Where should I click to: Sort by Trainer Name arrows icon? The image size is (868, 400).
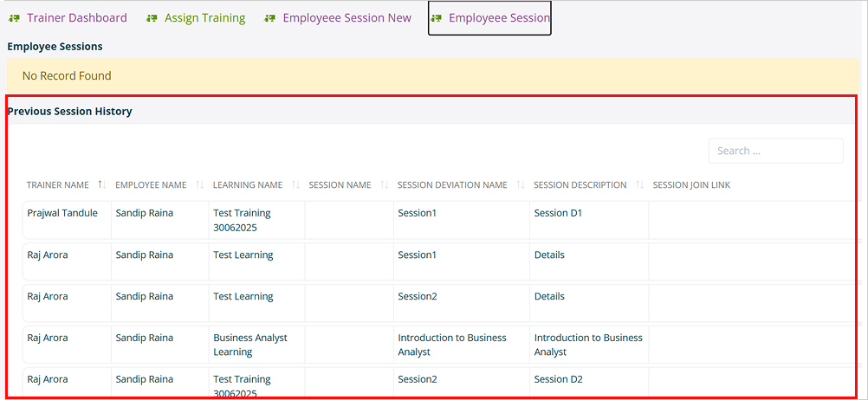click(102, 184)
